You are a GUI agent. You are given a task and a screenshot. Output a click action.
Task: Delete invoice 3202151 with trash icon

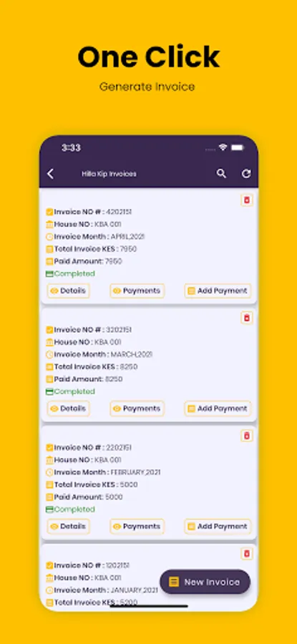[x=247, y=318]
